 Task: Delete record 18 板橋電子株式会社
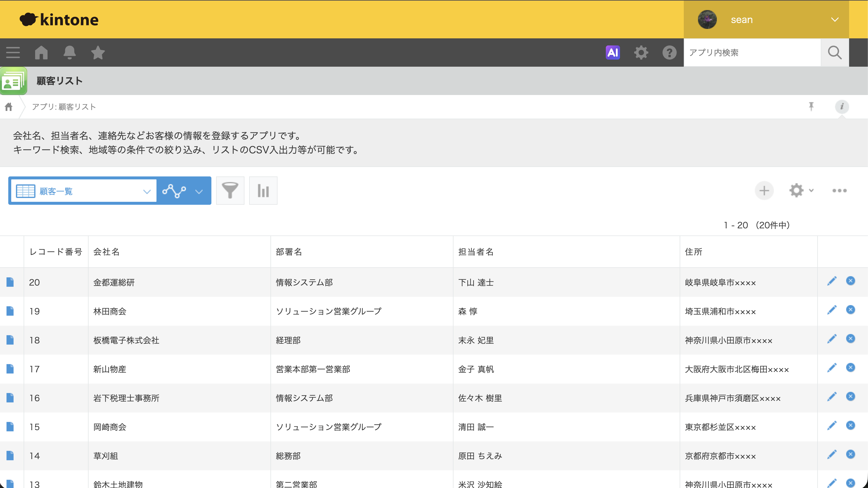click(x=851, y=339)
